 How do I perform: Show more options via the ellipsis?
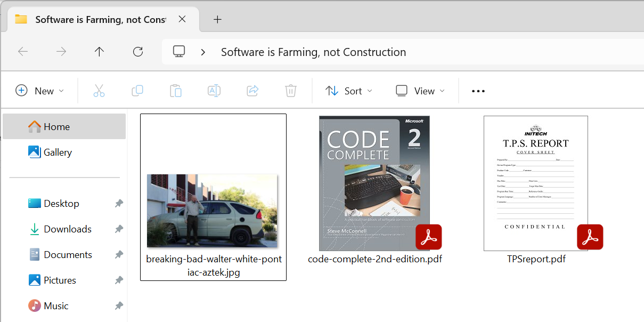point(478,91)
